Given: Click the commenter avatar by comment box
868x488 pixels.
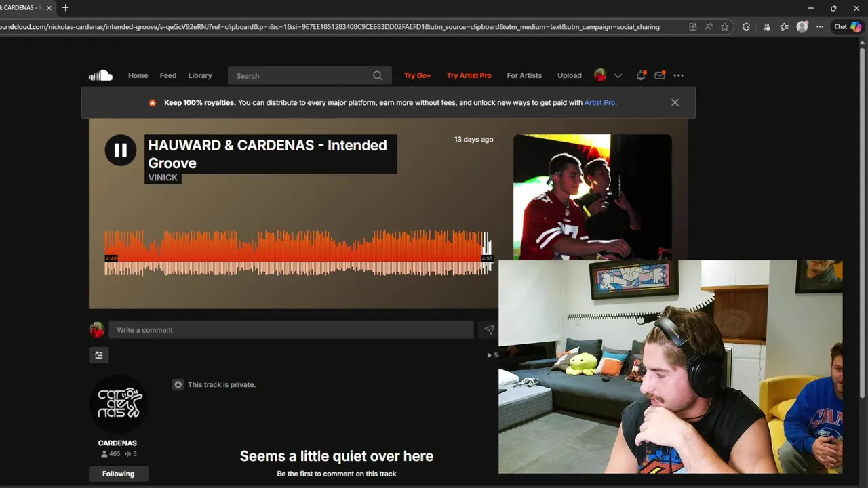Looking at the screenshot, I should pyautogui.click(x=97, y=330).
